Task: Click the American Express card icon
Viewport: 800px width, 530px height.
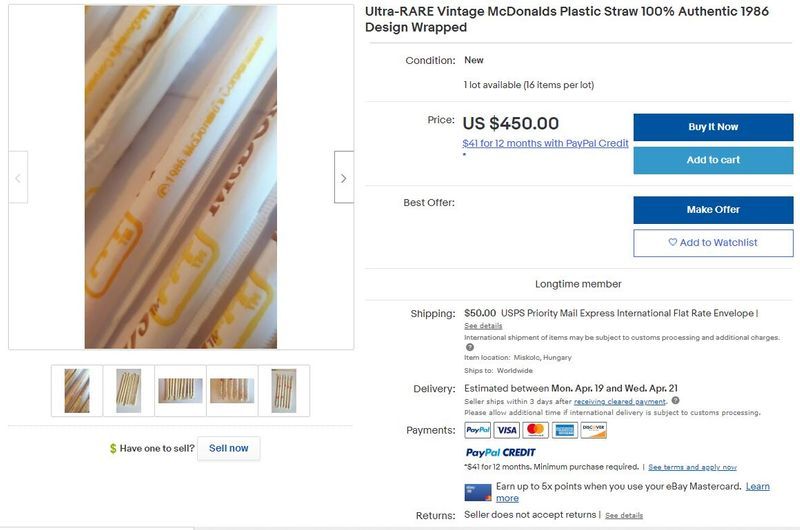Action: point(564,430)
